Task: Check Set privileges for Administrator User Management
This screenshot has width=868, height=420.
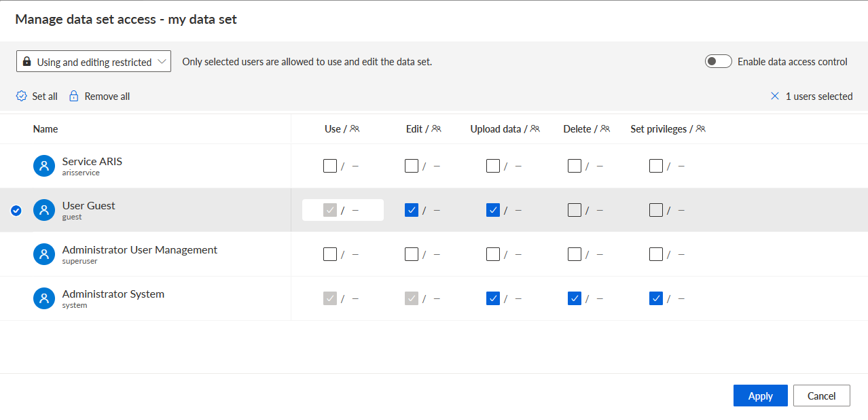Action: click(x=656, y=254)
